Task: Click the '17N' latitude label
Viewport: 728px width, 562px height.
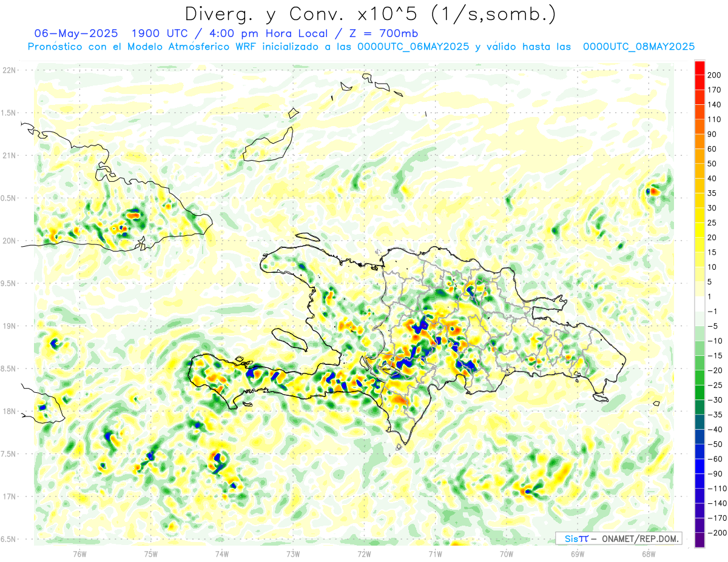Action: point(8,497)
